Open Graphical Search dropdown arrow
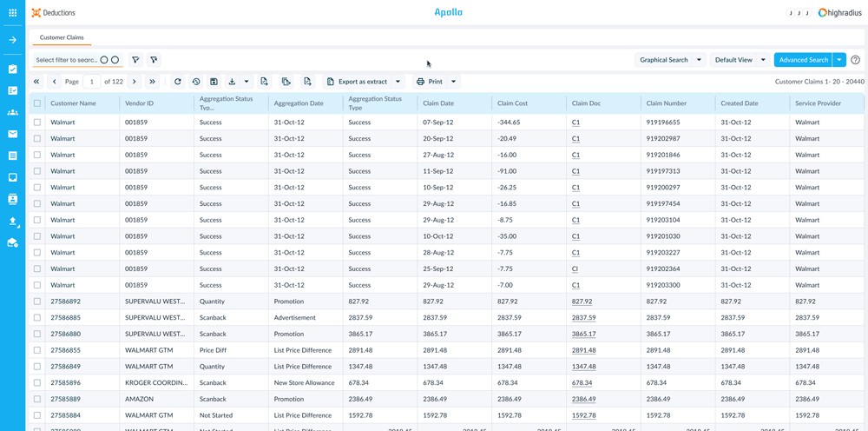868x431 pixels. (699, 60)
